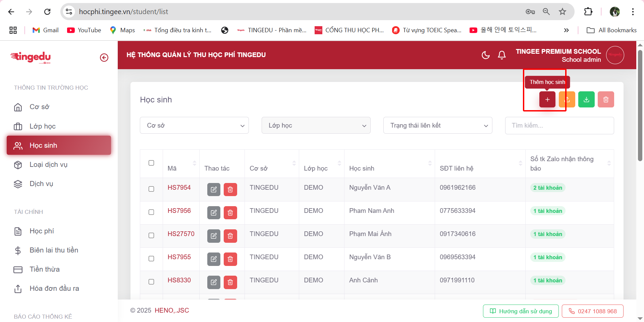The height and width of the screenshot is (322, 644).
Task: Delete student HS7956 using trash icon
Action: [230, 213]
